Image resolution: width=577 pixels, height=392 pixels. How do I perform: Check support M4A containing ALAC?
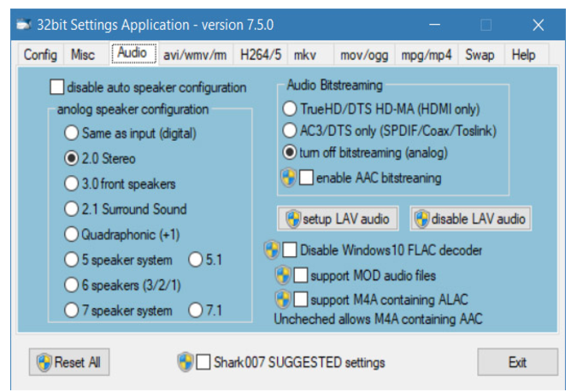click(301, 299)
